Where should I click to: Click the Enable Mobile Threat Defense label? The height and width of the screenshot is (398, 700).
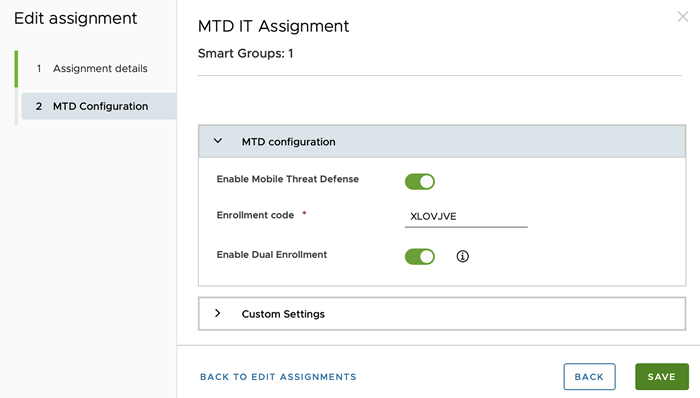pyautogui.click(x=288, y=179)
